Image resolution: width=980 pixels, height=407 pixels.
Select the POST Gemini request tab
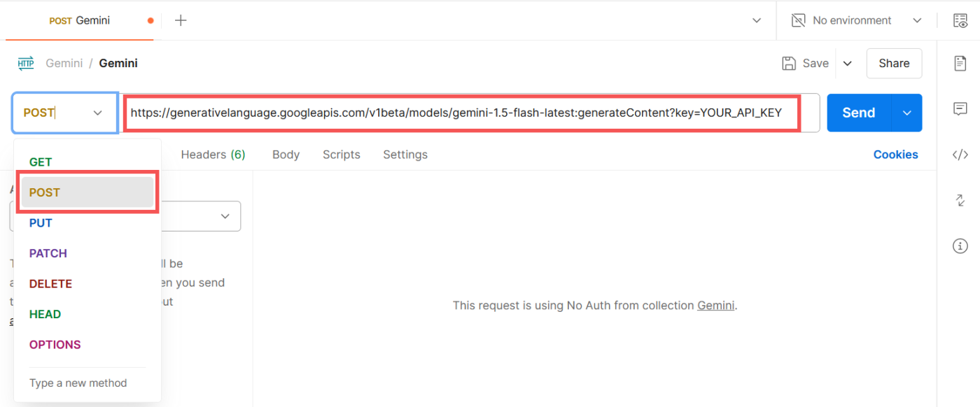click(80, 20)
